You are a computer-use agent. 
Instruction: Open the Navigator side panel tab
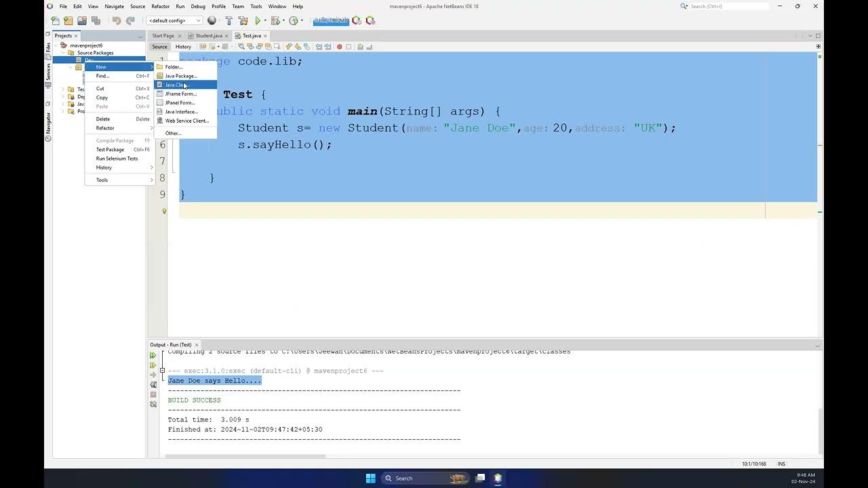(48, 127)
